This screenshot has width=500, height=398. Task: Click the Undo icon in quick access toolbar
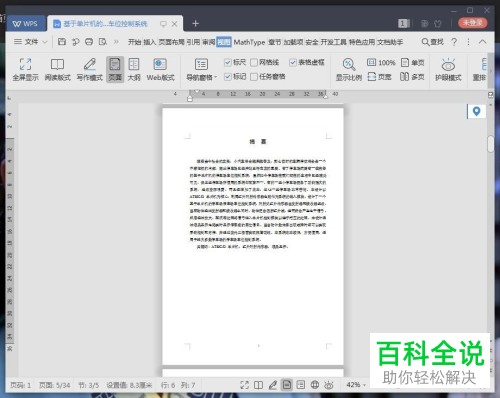[75, 42]
